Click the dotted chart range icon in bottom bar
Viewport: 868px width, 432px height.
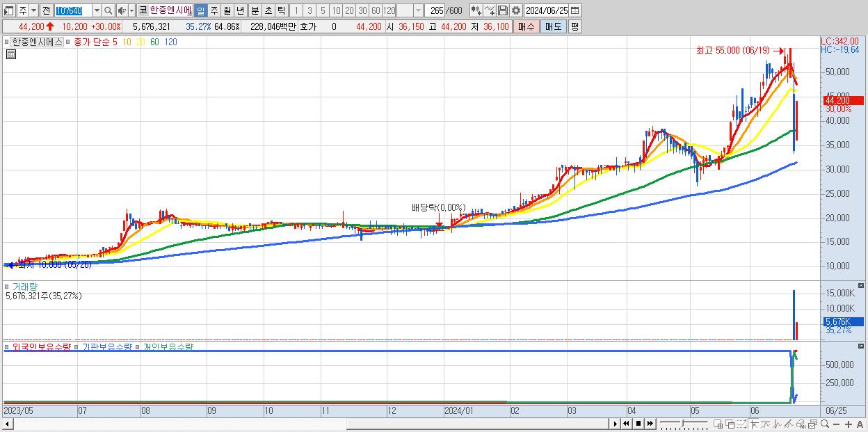[742, 424]
